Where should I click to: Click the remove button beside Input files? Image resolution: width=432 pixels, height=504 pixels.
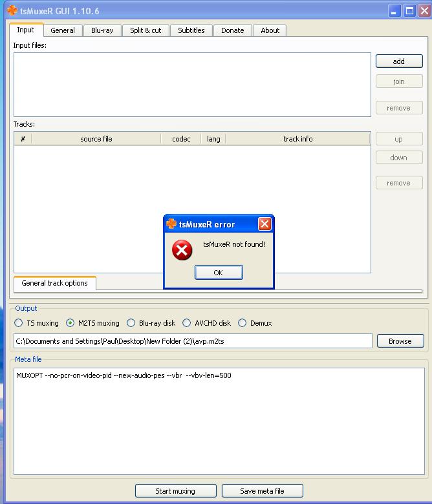coord(399,108)
